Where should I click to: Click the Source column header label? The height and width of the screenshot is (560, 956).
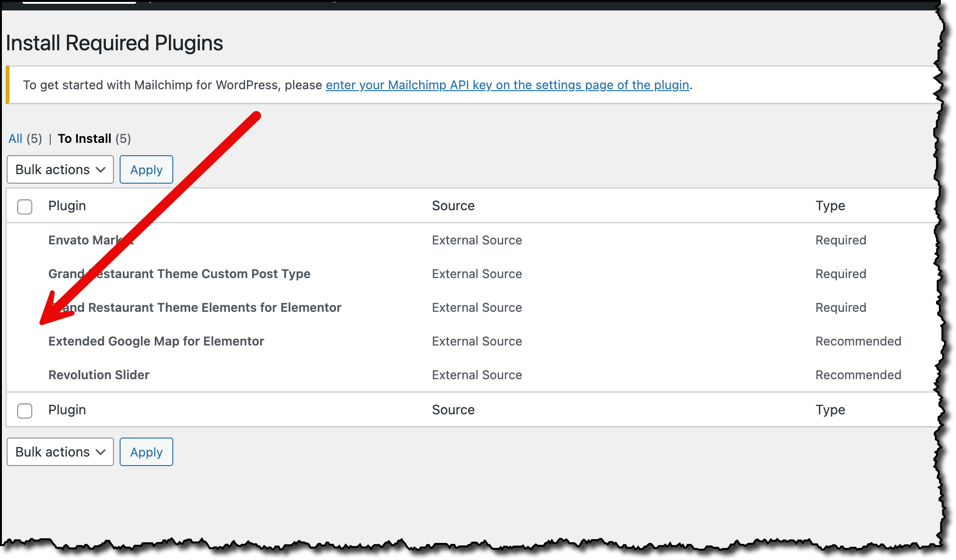[453, 206]
